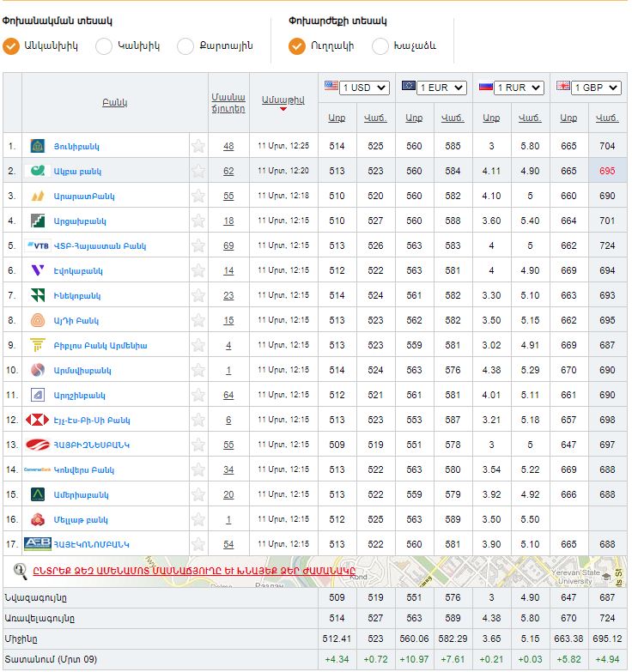Select the Կանխիկ (cash) radio option
The height and width of the screenshot is (672, 632).
(x=104, y=46)
